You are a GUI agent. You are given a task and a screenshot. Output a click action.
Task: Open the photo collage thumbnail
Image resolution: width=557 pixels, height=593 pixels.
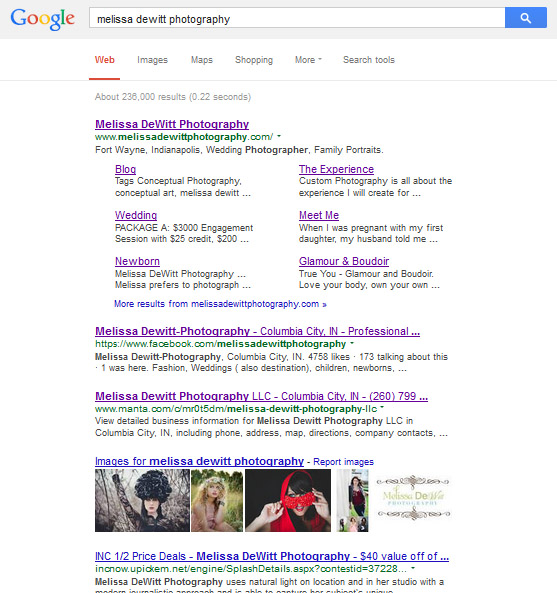tap(352, 500)
